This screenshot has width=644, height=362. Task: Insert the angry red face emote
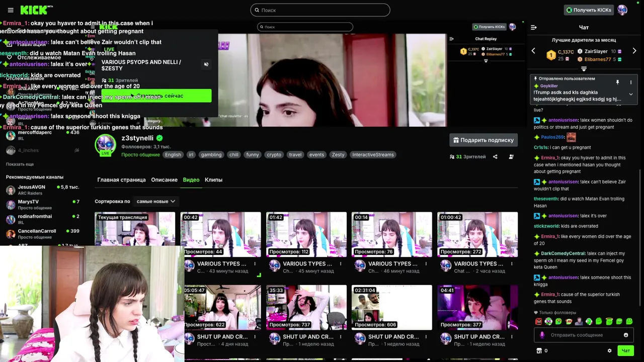(539, 321)
